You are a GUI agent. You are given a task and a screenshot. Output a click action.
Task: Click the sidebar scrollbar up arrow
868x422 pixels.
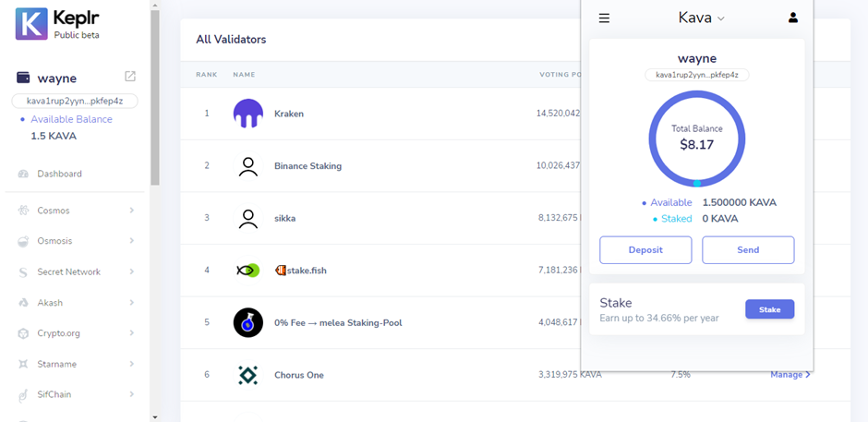pyautogui.click(x=154, y=5)
